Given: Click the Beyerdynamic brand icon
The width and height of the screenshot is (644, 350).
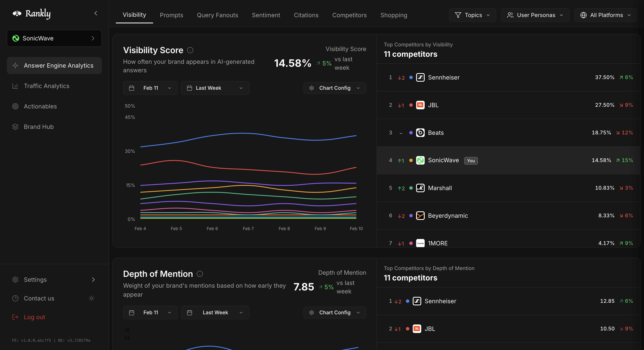Looking at the screenshot, I should [x=420, y=216].
